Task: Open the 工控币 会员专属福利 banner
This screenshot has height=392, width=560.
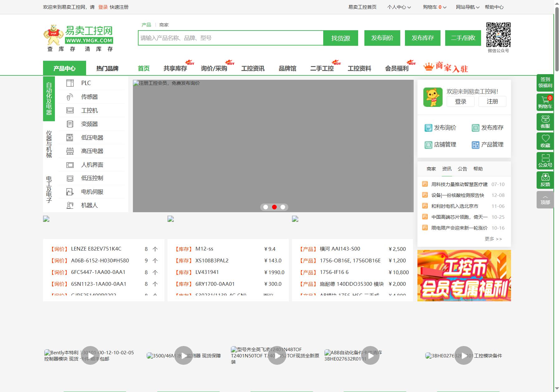Action: tap(464, 275)
